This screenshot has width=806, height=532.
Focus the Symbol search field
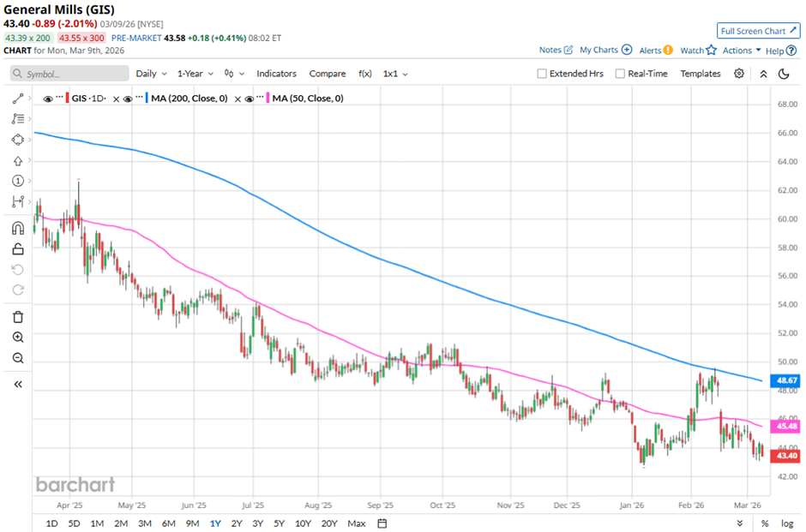click(69, 74)
